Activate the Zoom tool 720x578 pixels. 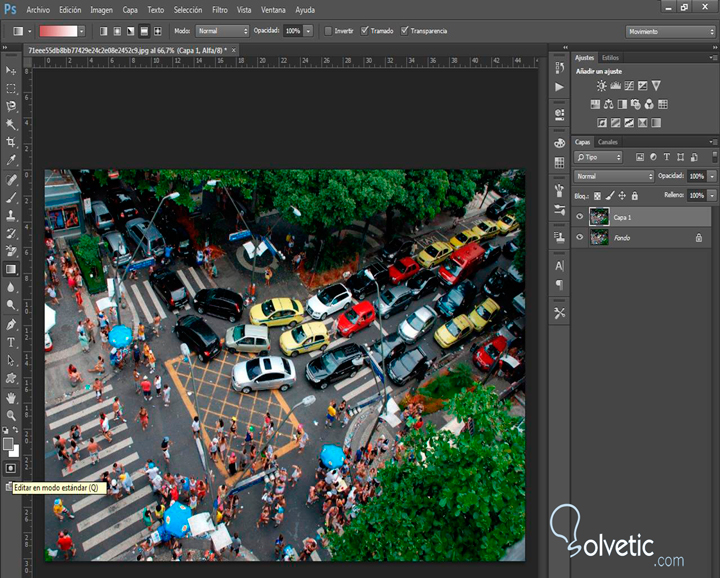pyautogui.click(x=11, y=415)
